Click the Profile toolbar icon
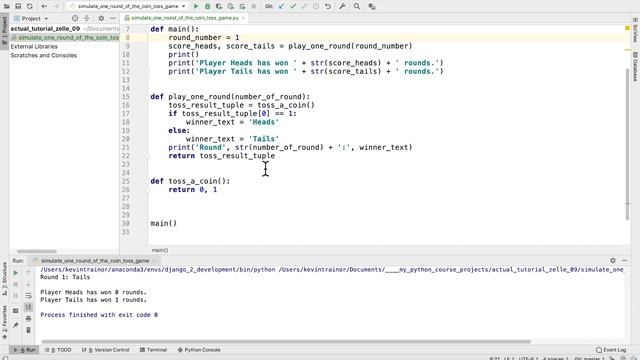 (x=231, y=7)
